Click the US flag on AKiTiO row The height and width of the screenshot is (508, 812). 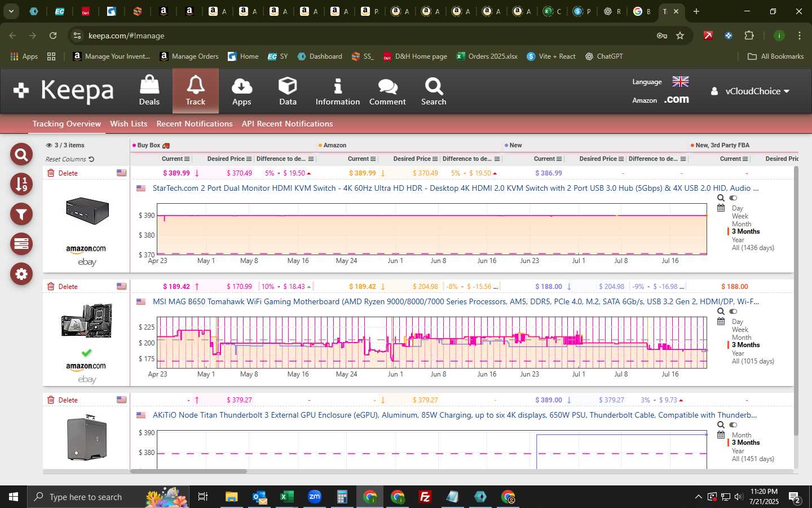coord(121,400)
